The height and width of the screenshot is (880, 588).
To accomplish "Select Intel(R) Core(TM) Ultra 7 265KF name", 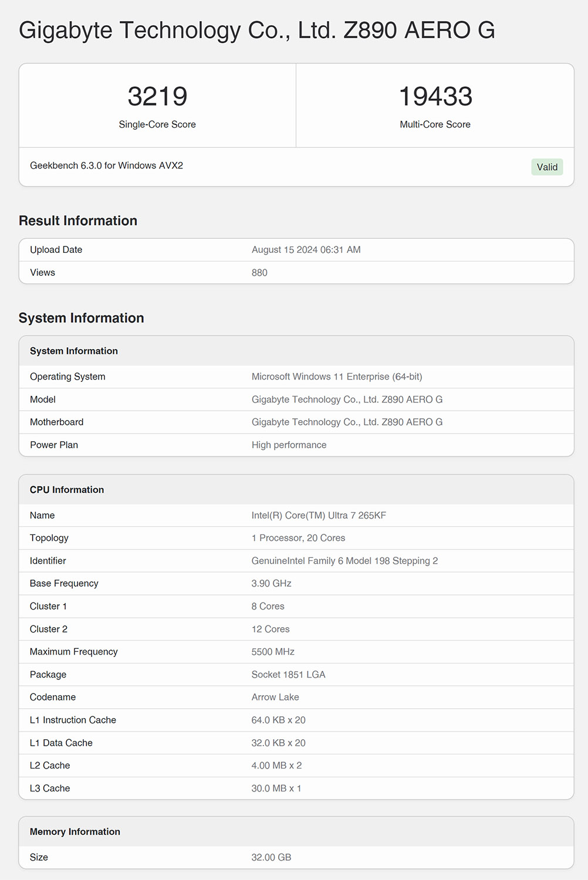I will 319,516.
